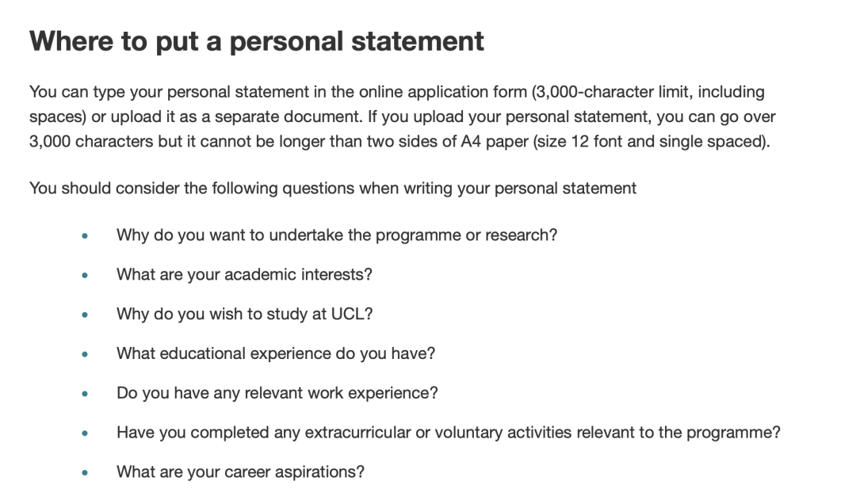The height and width of the screenshot is (504, 856).
Task: Click the "Why do you wish to study at UCL?" line
Action: [x=244, y=314]
